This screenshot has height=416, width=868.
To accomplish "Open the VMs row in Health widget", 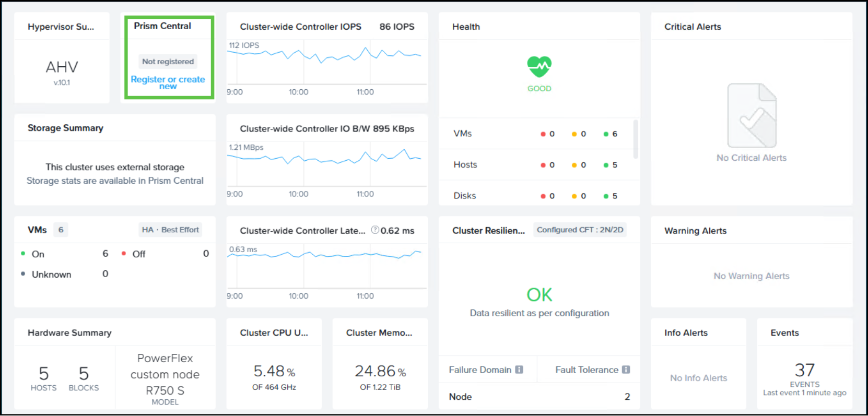I will click(x=535, y=134).
